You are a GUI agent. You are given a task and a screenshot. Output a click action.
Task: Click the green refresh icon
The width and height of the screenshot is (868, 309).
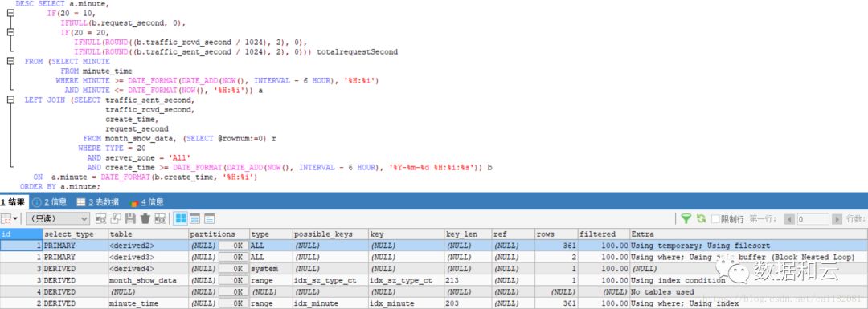[701, 219]
